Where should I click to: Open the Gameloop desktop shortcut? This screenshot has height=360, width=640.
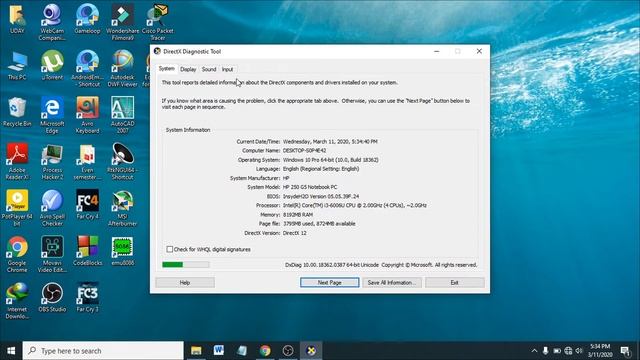(87, 19)
